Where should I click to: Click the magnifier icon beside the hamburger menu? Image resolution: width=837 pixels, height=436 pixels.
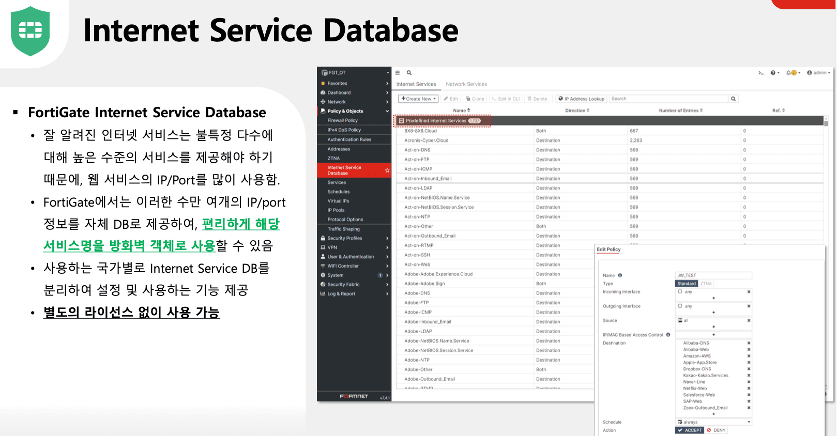(x=409, y=73)
